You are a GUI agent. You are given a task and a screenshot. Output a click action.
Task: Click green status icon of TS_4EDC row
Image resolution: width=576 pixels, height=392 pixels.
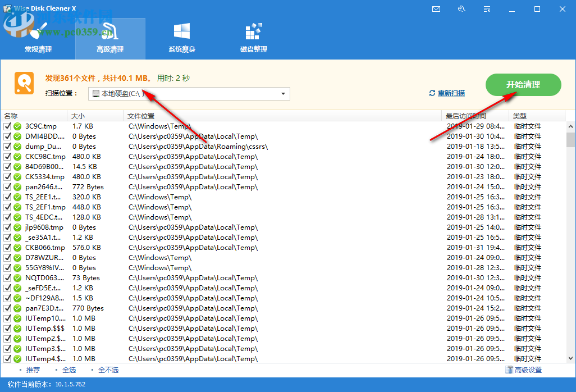click(x=17, y=217)
